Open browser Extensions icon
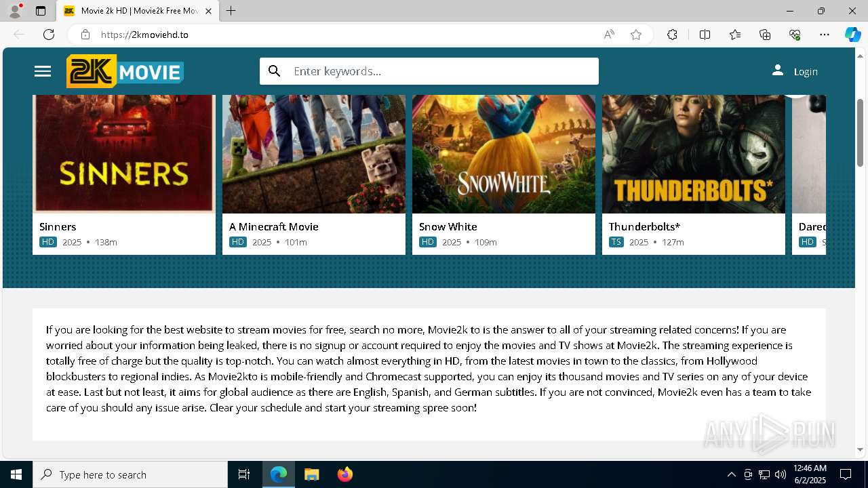Screen dimensions: 868x488 (672, 35)
